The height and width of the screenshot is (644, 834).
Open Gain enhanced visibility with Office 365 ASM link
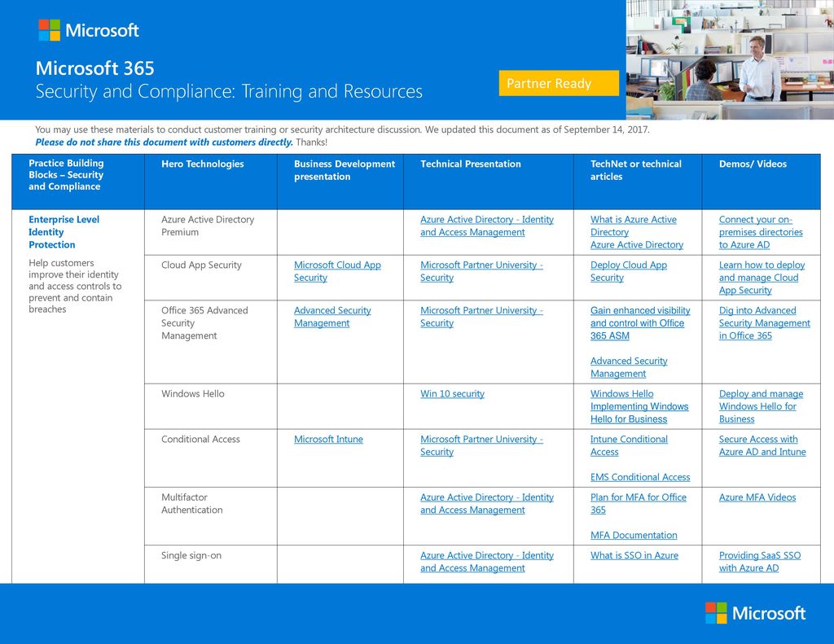point(640,322)
